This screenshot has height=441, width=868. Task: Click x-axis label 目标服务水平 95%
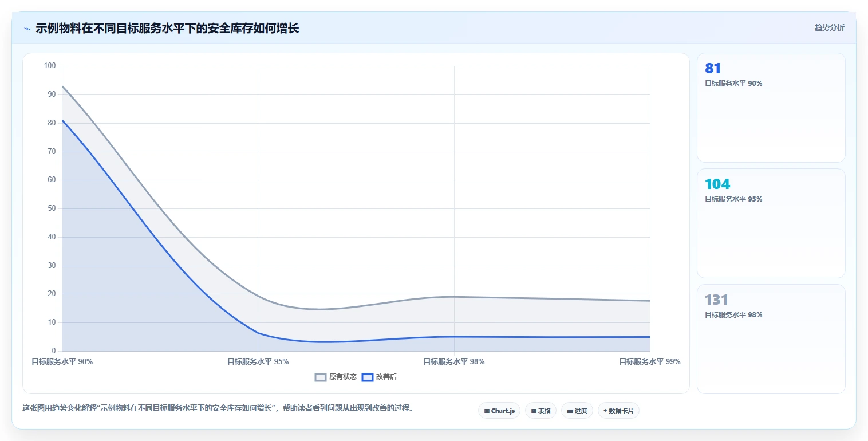(258, 361)
